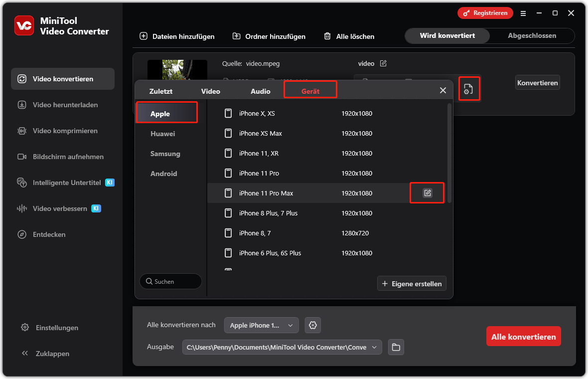Select Video konvertieren in sidebar
The image size is (588, 379).
tap(63, 79)
